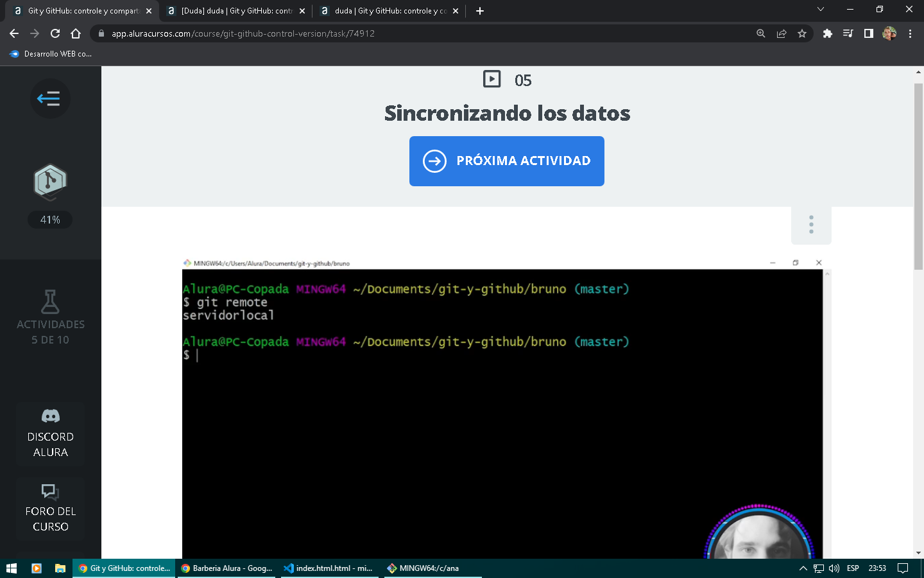
Task: Open Chrome three-dot main menu
Action: pos(910,33)
